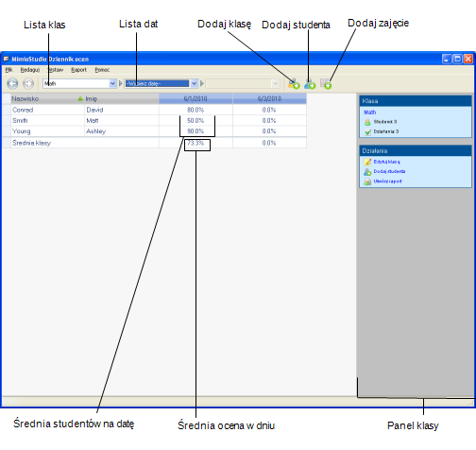Open the Raport menu
Screen dimensions: 476x450
pyautogui.click(x=78, y=70)
